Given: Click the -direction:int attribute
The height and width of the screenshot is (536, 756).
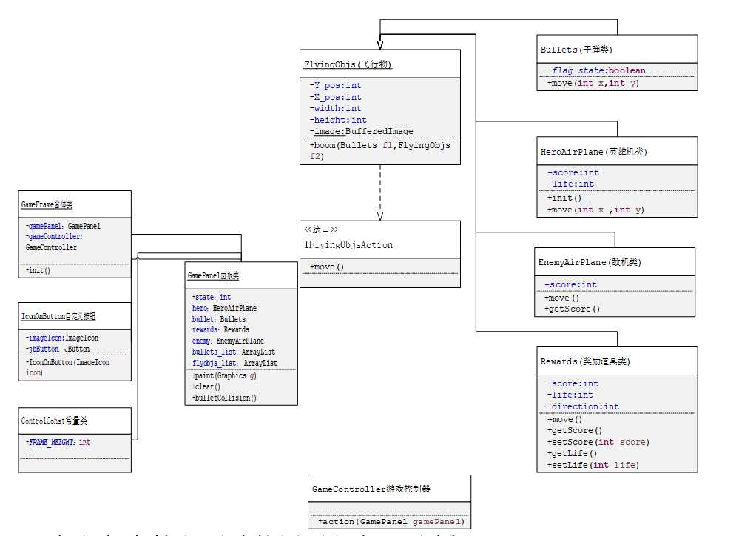Looking at the screenshot, I should pyautogui.click(x=583, y=406).
